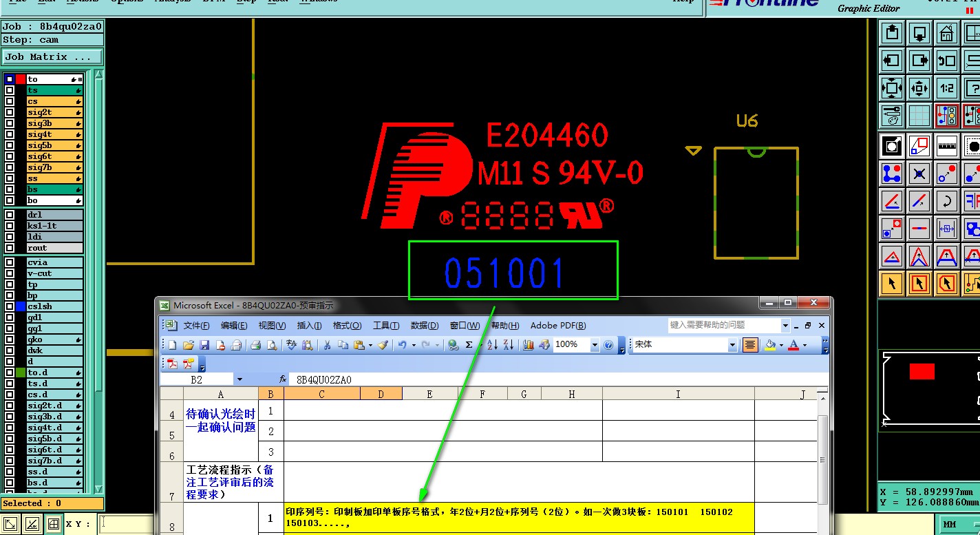Open the fill color dropdown arrow
Viewport: 980px width, 535px height.
[x=780, y=345]
